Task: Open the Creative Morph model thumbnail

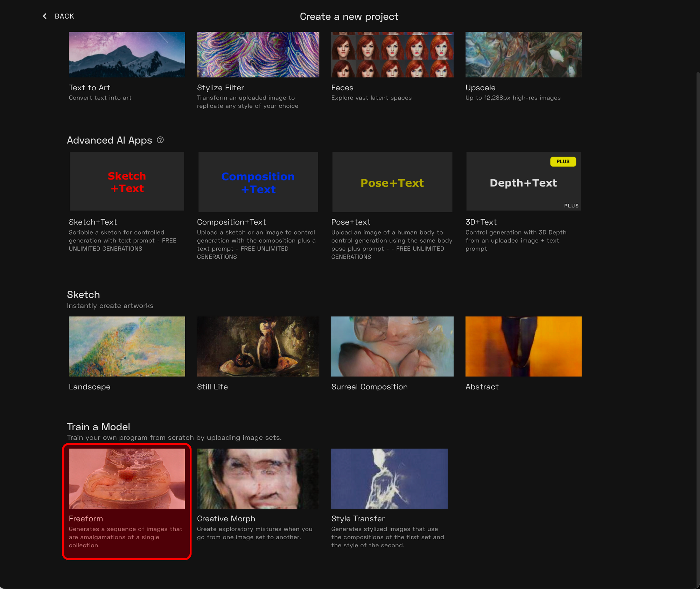Action: pyautogui.click(x=258, y=478)
